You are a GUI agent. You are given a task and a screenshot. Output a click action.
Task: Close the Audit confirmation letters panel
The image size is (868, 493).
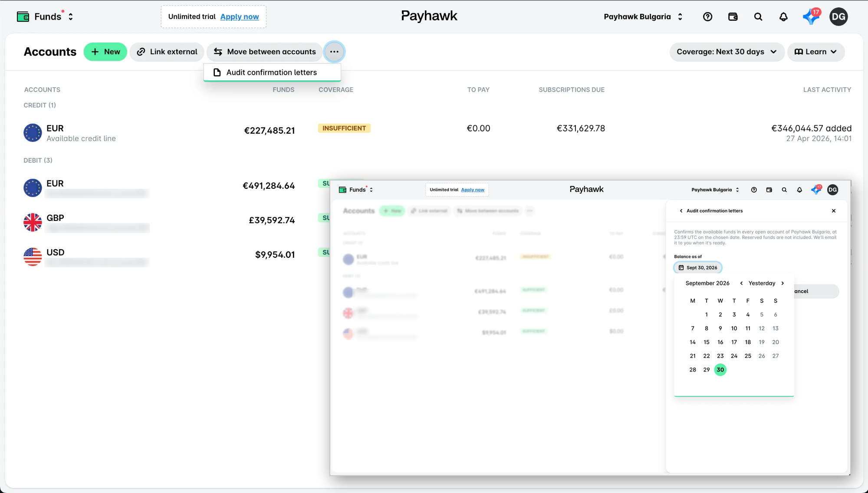coord(833,211)
